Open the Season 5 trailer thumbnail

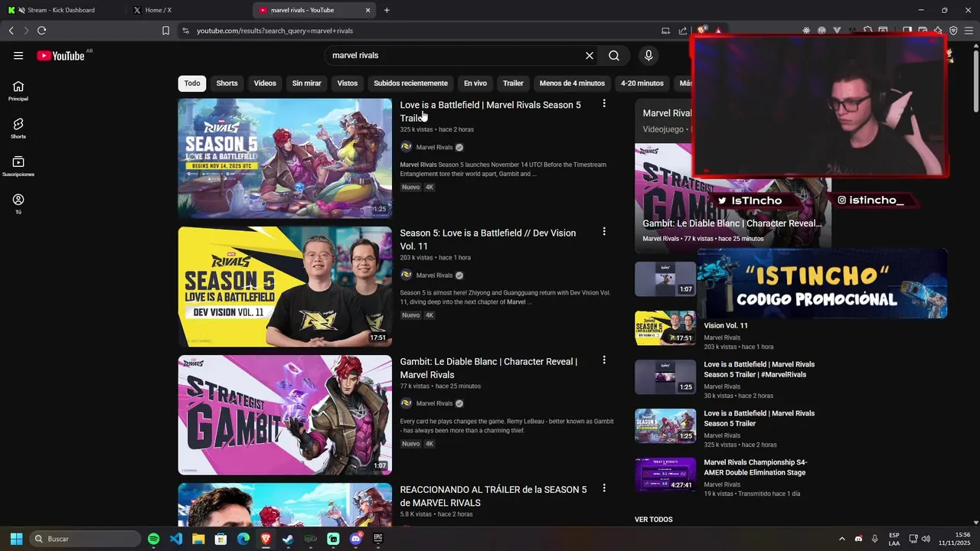point(285,158)
